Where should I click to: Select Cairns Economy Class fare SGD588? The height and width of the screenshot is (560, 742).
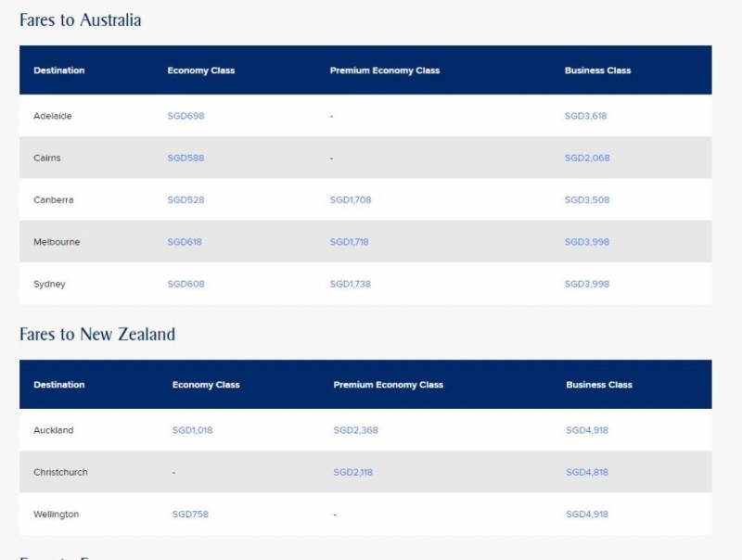point(185,158)
